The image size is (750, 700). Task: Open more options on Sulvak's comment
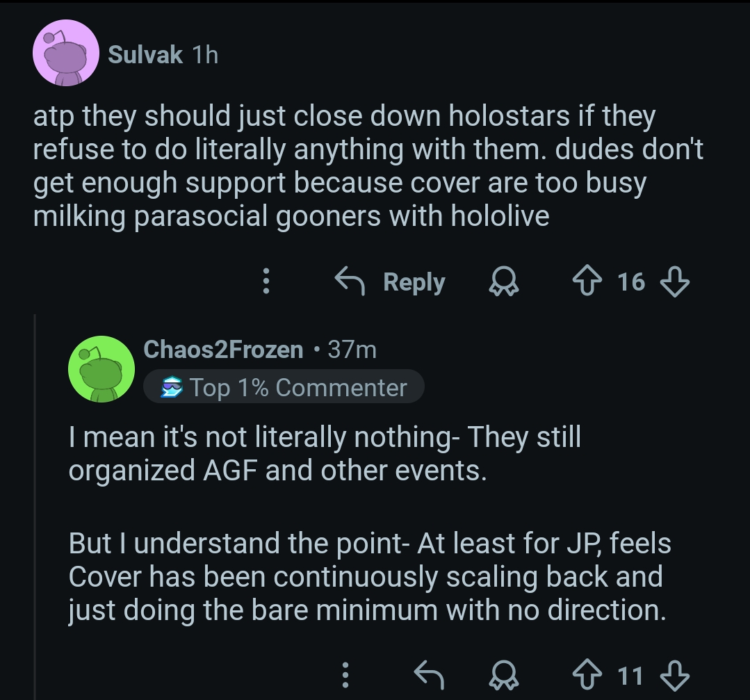pyautogui.click(x=266, y=282)
